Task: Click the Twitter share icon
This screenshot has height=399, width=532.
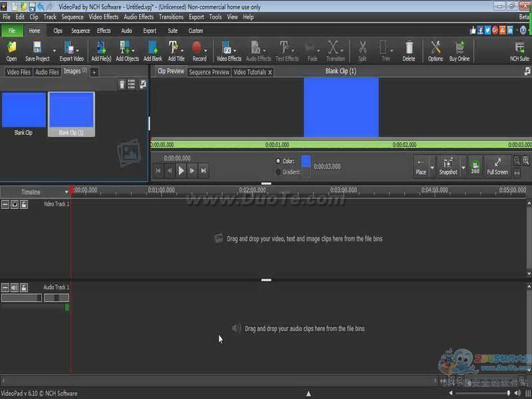Action: point(487,31)
